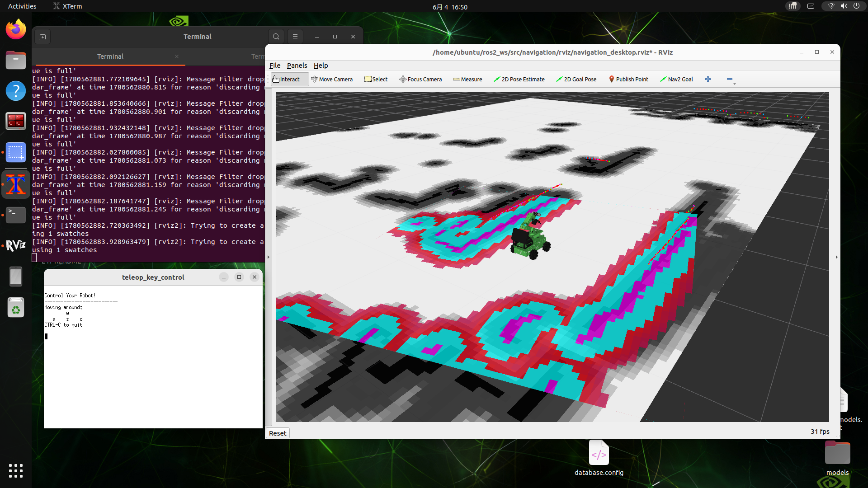Click the Reset button
Viewport: 868px width, 488px height.
tap(278, 433)
